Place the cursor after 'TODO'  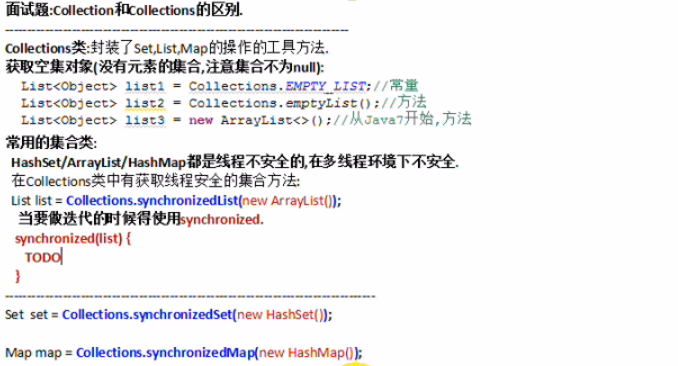(62, 257)
